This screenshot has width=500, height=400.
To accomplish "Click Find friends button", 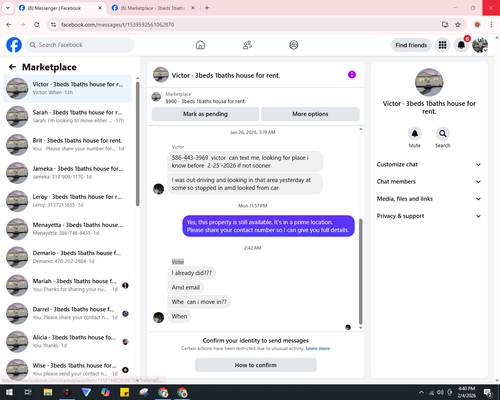I will click(411, 45).
